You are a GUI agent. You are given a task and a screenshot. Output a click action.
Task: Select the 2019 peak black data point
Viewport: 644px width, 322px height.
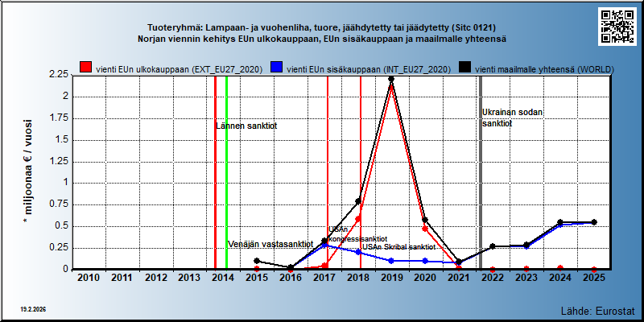click(391, 79)
